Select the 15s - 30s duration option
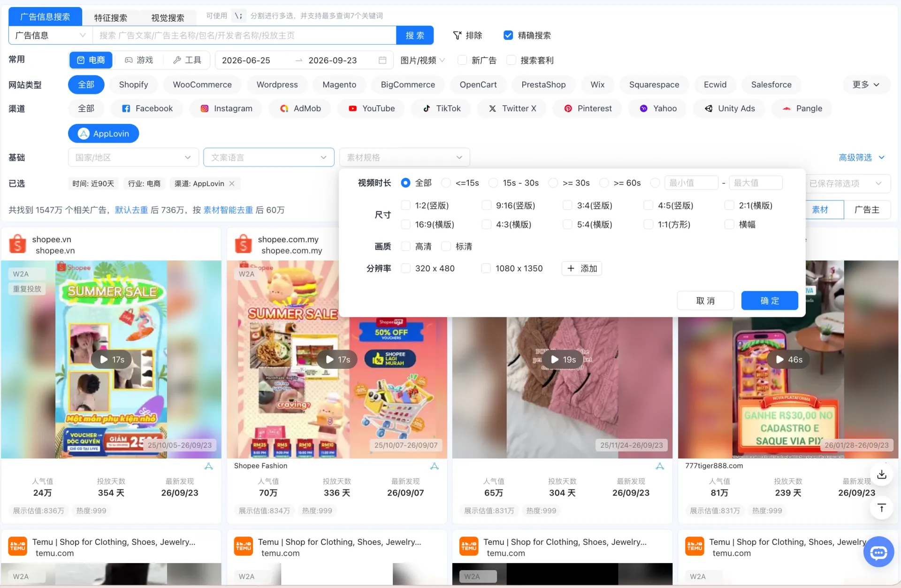Viewport: 901px width, 588px height. tap(493, 183)
